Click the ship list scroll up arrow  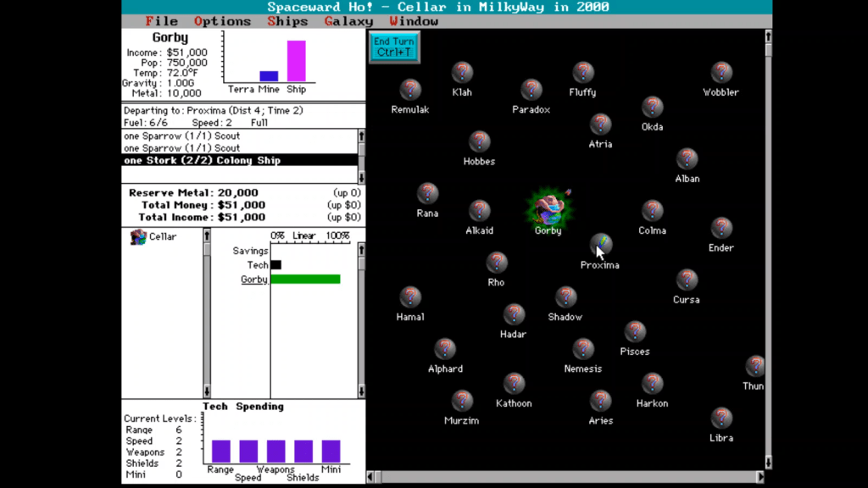[x=361, y=136]
